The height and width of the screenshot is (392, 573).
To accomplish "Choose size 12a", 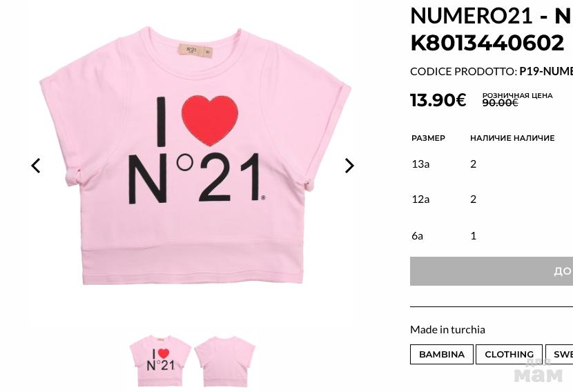I will pyautogui.click(x=420, y=199).
